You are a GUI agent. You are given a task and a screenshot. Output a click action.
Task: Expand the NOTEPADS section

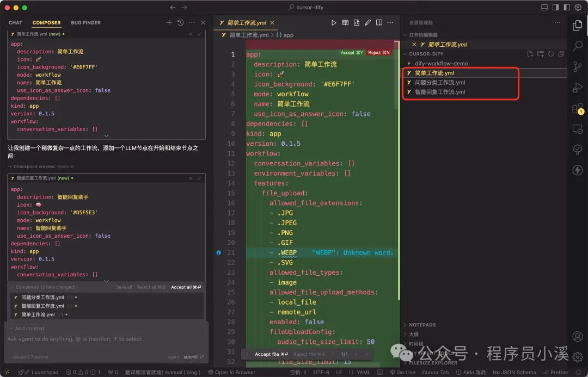pyautogui.click(x=424, y=325)
